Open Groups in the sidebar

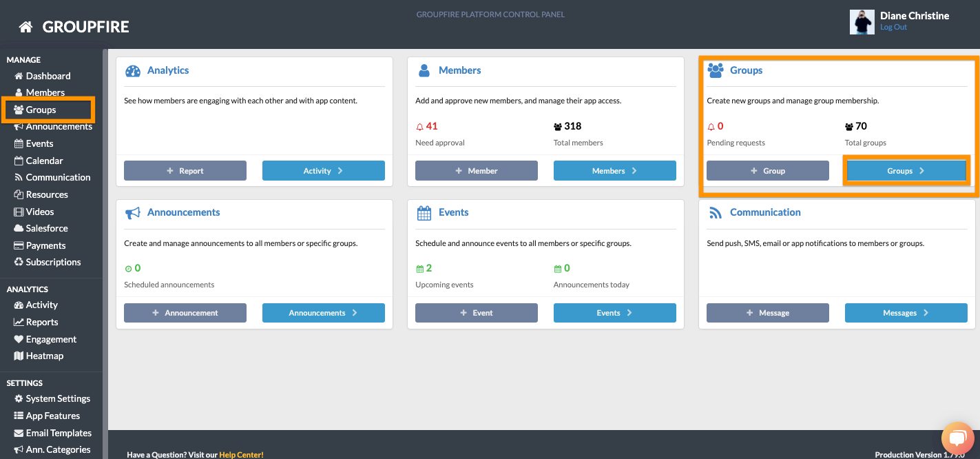pos(35,110)
